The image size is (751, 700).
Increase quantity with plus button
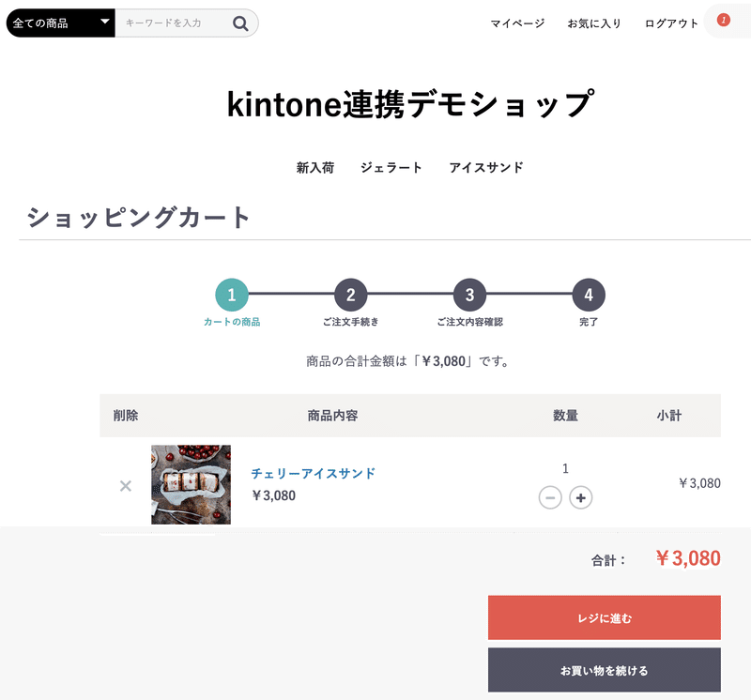tap(580, 498)
